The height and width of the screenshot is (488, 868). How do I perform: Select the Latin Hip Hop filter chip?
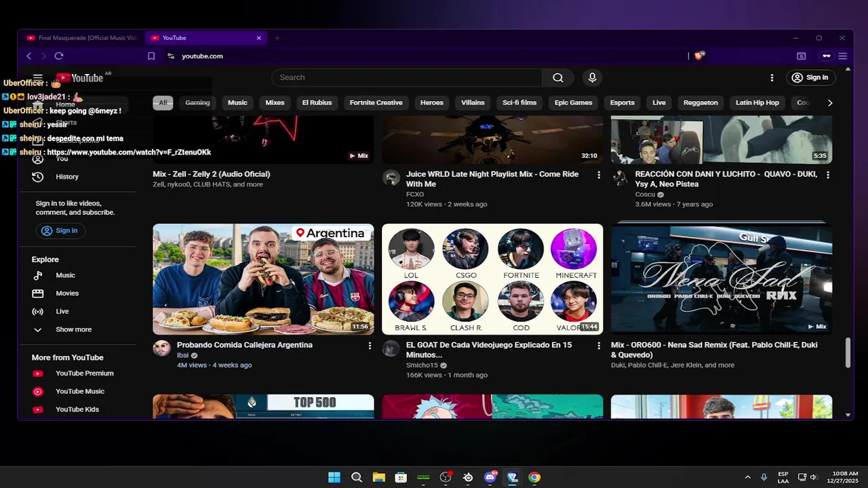click(x=757, y=103)
